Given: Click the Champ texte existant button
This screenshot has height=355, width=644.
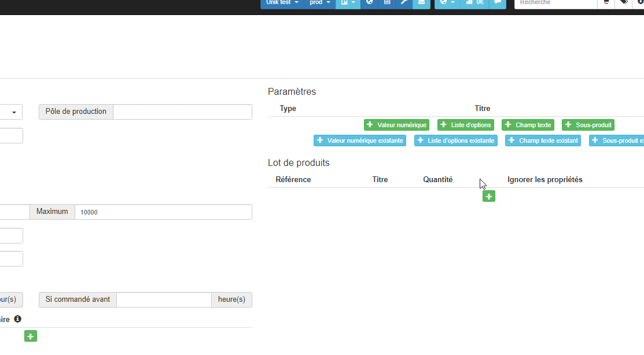Looking at the screenshot, I should [543, 140].
